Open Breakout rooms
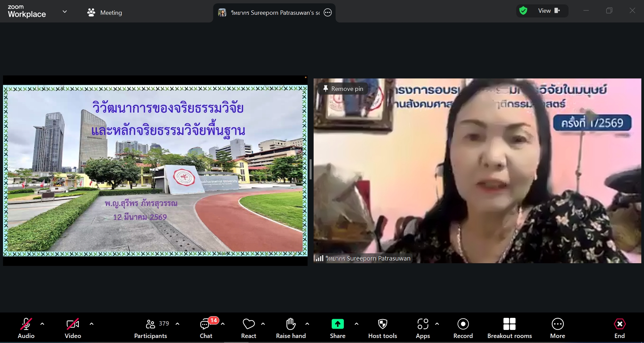This screenshot has width=644, height=343. point(509,328)
